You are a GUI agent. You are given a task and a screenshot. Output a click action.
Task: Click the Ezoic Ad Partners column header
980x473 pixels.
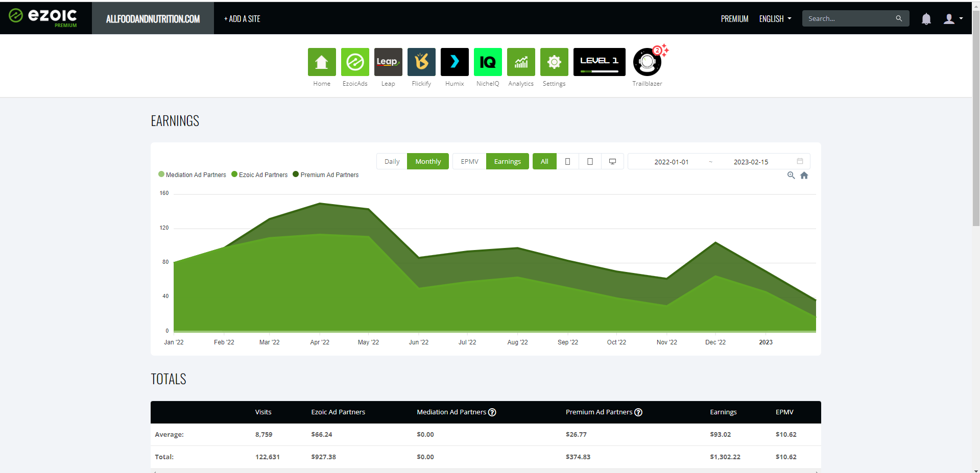point(338,412)
